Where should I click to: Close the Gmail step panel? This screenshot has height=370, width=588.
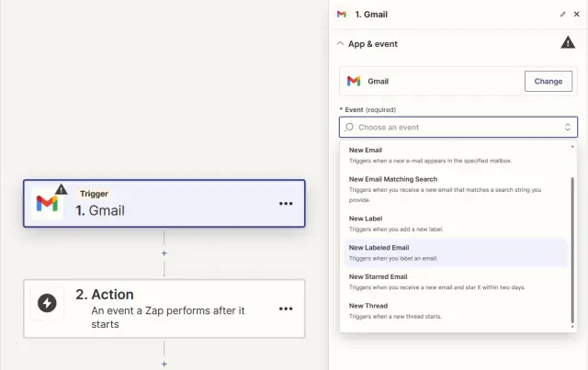576,14
